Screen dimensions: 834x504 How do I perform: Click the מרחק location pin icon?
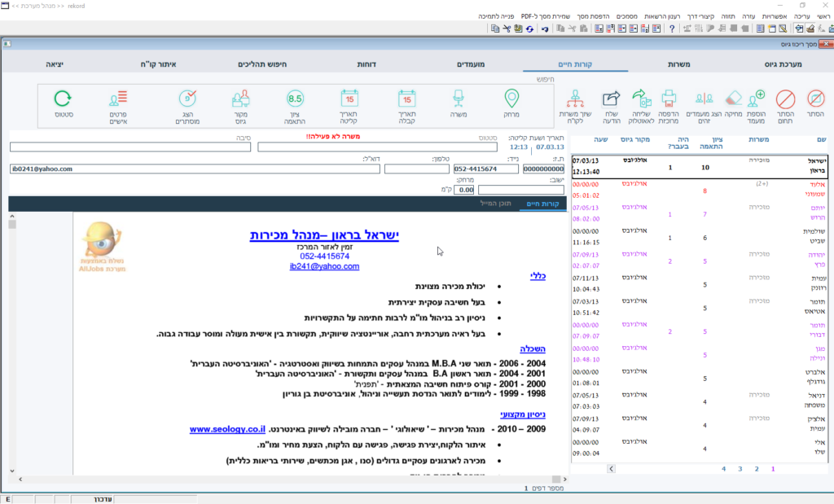click(511, 99)
